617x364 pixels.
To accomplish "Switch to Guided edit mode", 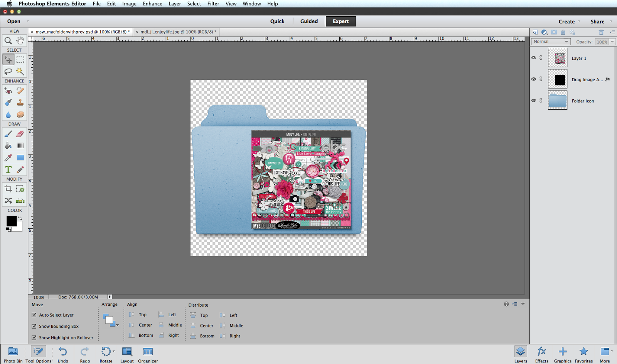I will [309, 22].
